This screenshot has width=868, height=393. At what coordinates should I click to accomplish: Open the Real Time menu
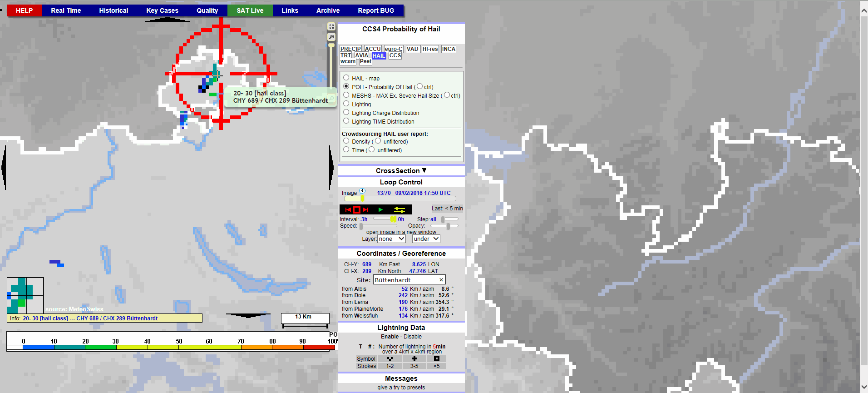click(x=66, y=10)
